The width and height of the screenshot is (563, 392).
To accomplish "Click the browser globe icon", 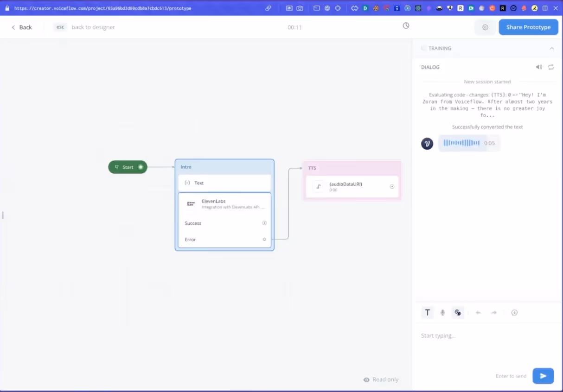I will click(x=327, y=8).
